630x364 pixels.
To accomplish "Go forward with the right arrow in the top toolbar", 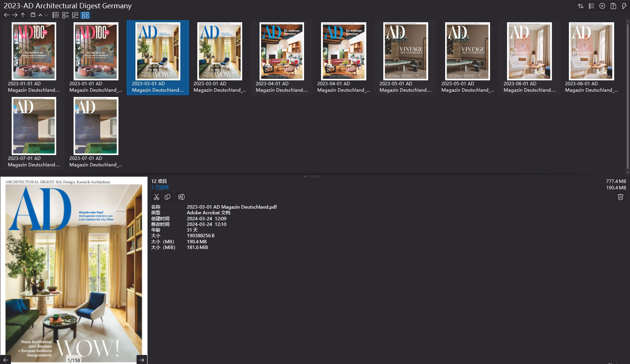I will coord(15,15).
